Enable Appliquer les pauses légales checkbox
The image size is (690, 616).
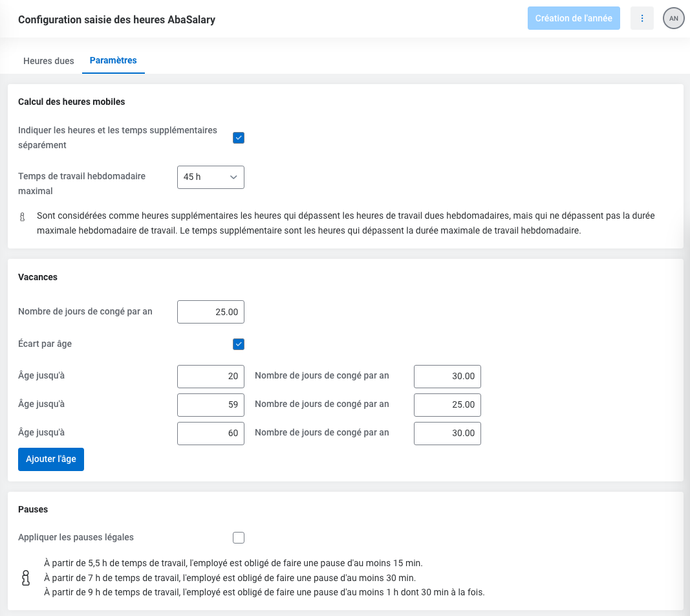coord(239,538)
